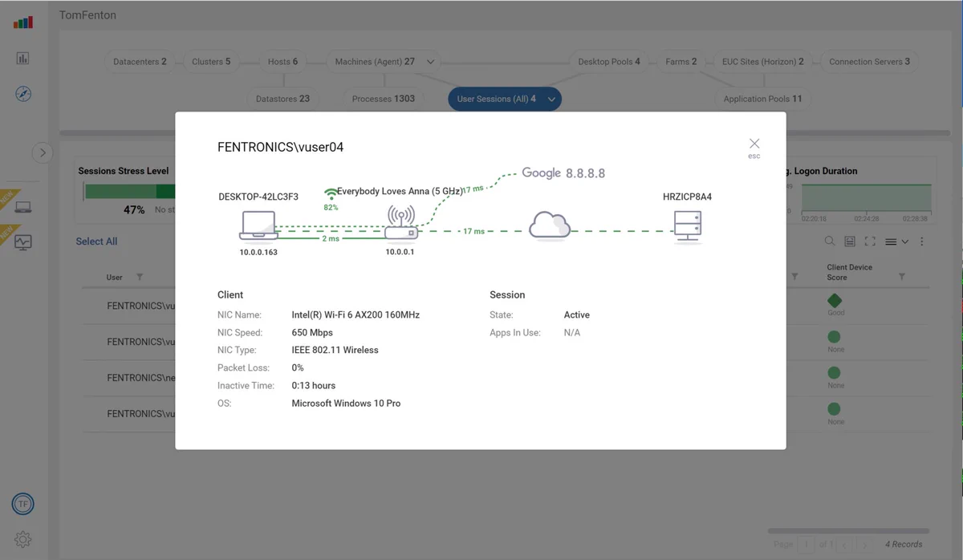Click the cloud internet icon in dialog
963x560 pixels.
coord(550,225)
